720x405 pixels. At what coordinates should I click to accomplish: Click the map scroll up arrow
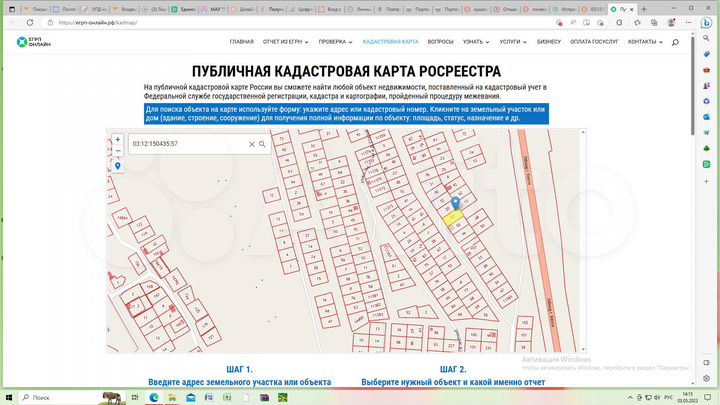(x=583, y=132)
